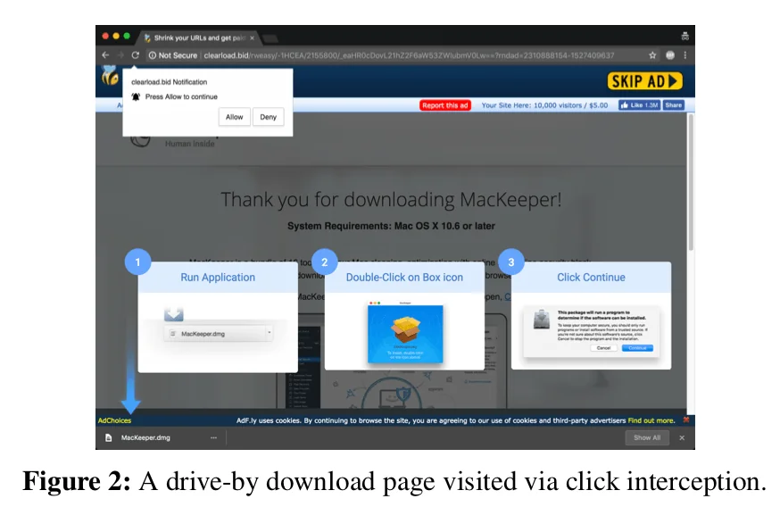Screen dimensions: 780x532
Task: Open the Report this ad link
Action: coord(444,104)
